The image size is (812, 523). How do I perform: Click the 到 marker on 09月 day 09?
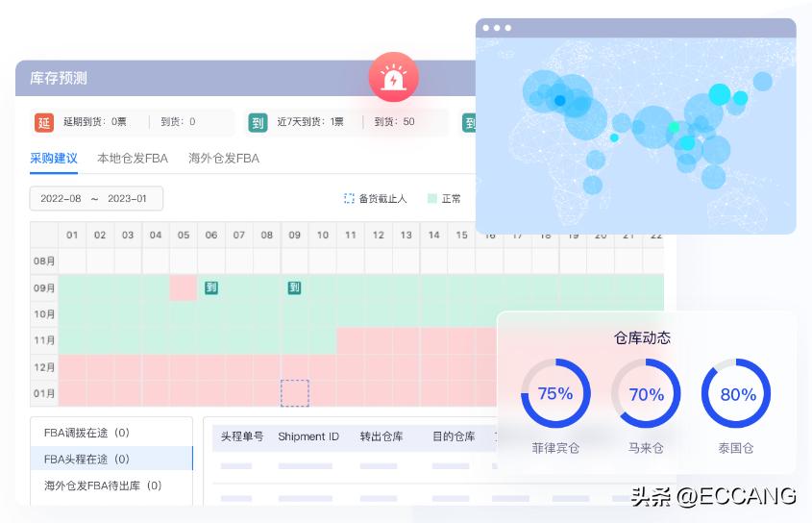(294, 287)
